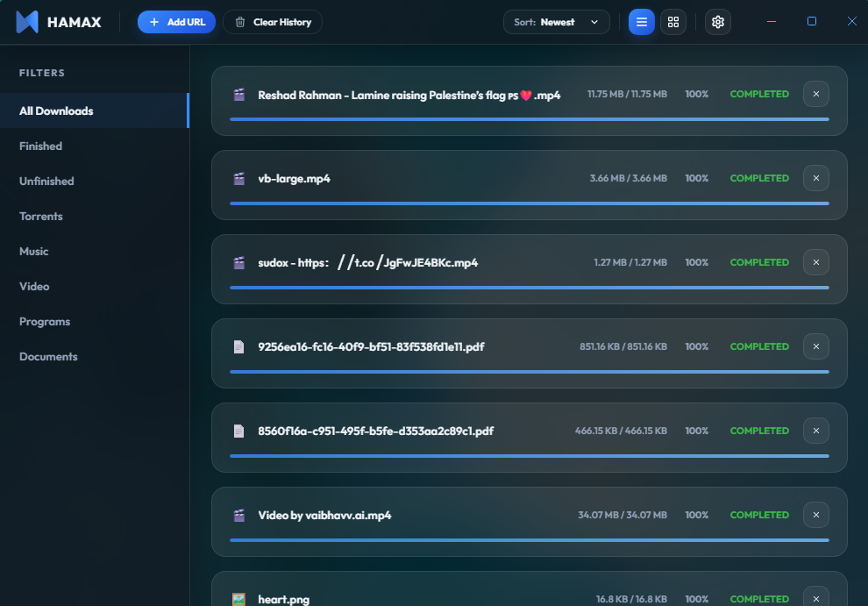Select file name Video by vaibhavv.ai.mp4

[x=324, y=515]
